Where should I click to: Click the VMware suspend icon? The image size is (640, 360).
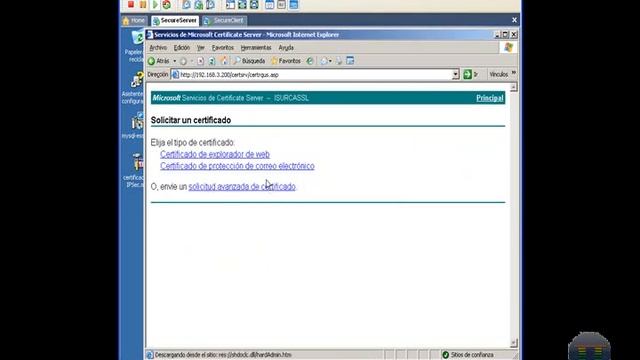pos(142,4)
